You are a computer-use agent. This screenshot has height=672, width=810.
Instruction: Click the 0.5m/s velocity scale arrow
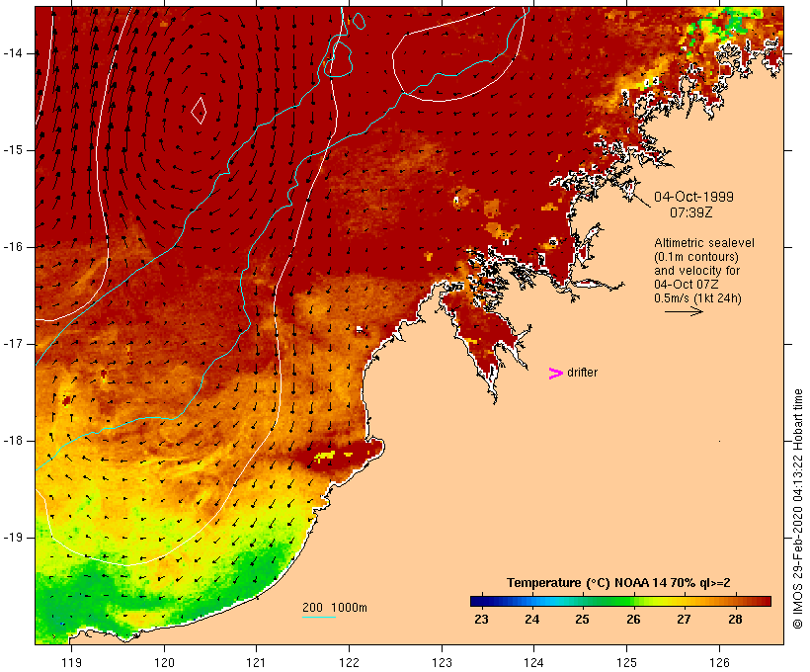pyautogui.click(x=684, y=311)
